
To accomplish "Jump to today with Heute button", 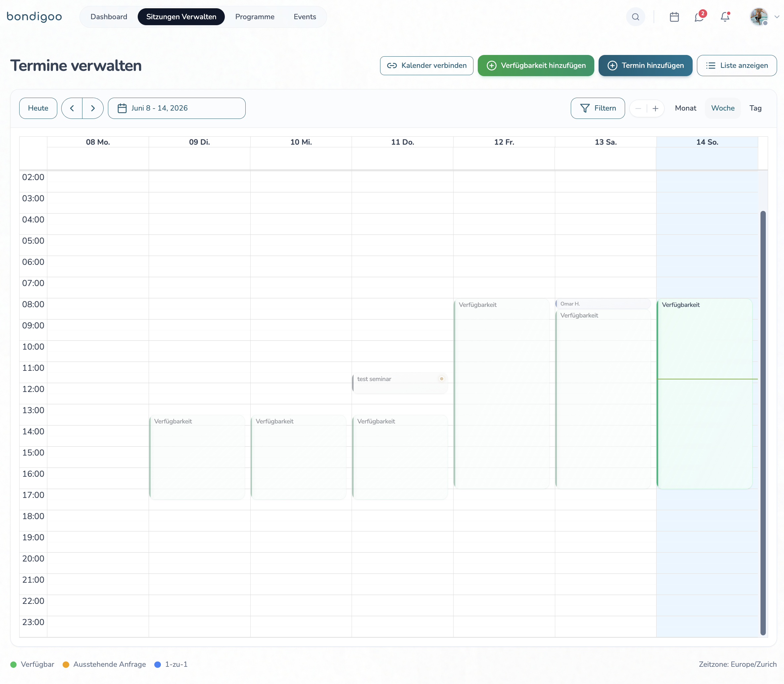I will click(38, 108).
